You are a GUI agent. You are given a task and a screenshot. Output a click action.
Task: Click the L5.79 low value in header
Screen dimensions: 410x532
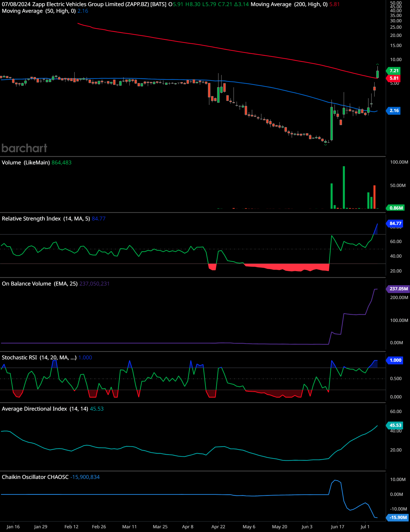[209, 4]
